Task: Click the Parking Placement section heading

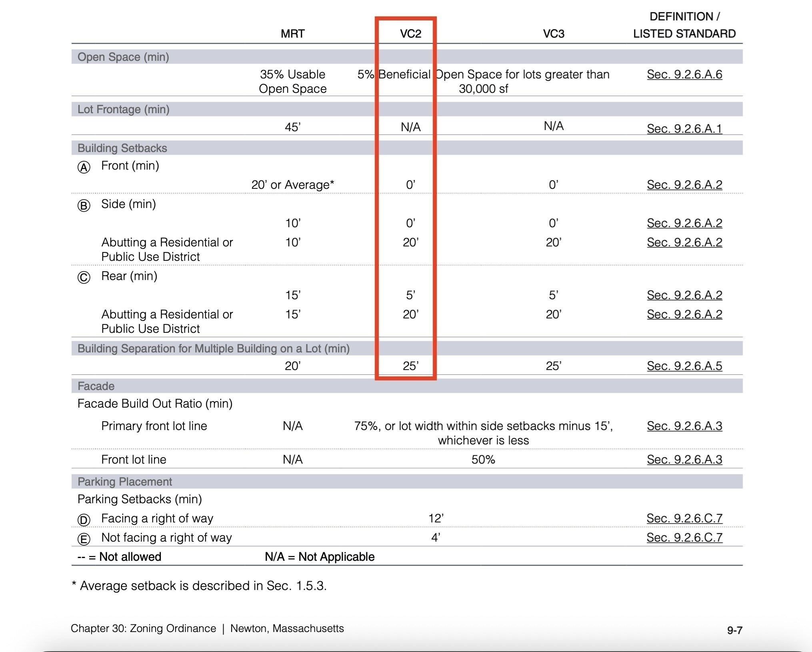Action: click(x=124, y=482)
